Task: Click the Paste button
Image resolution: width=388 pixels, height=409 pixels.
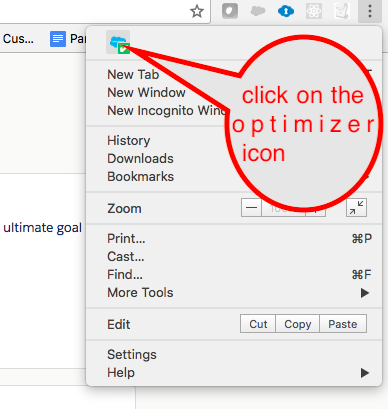Action: [343, 324]
